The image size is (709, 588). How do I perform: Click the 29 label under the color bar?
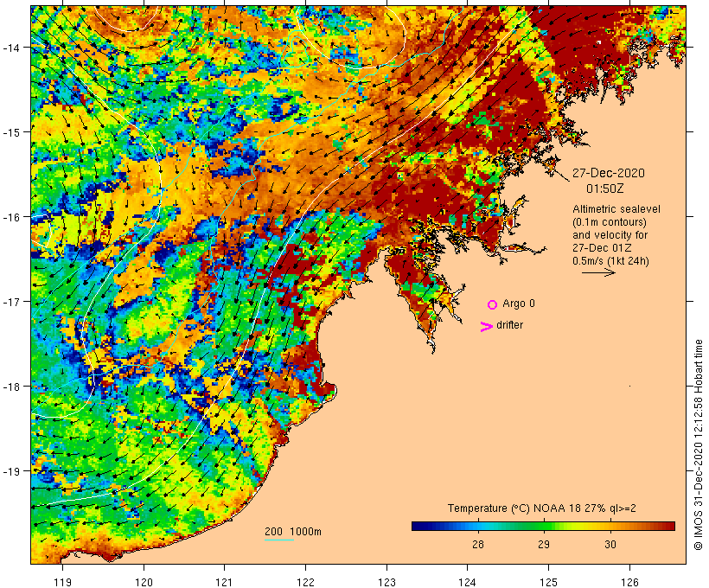coord(544,544)
